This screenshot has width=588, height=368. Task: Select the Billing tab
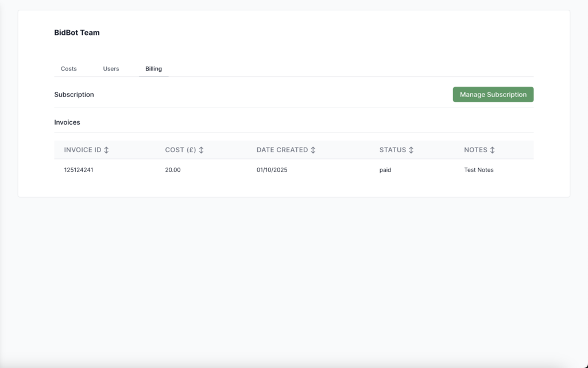[x=153, y=69]
